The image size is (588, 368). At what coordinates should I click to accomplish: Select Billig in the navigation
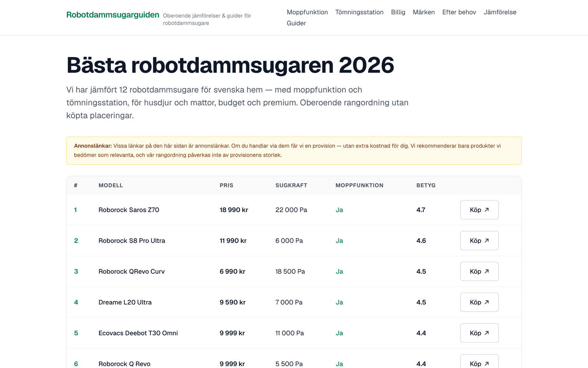pos(398,12)
